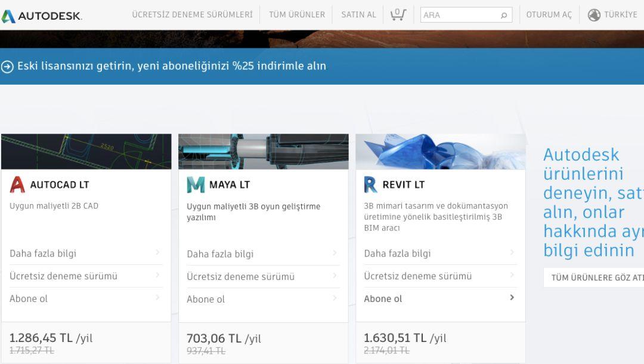Open the Satın Al menu
644x364 pixels.
358,15
